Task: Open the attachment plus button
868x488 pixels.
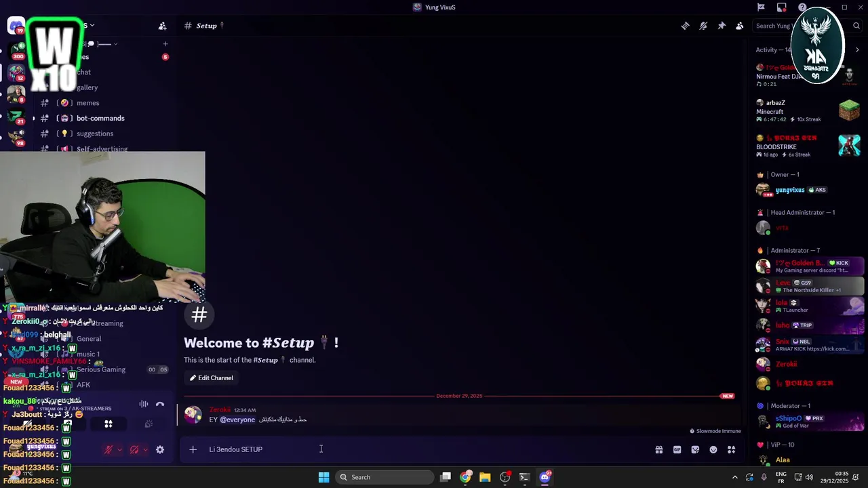Action: (193, 449)
